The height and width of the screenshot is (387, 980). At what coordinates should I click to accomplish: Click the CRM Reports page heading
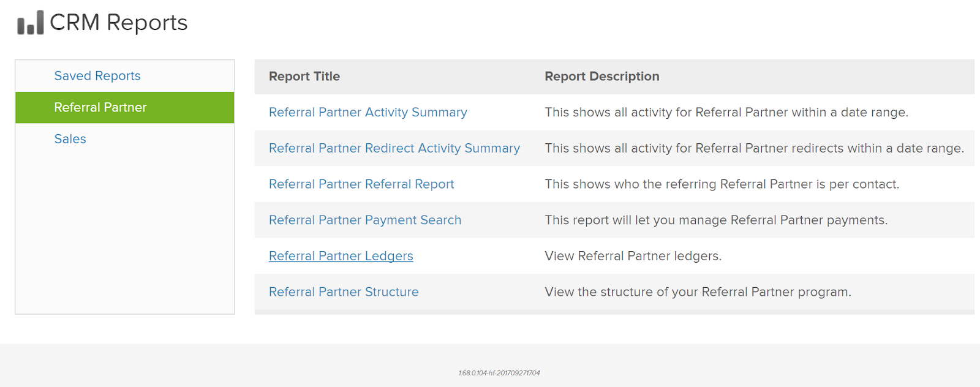click(x=118, y=23)
